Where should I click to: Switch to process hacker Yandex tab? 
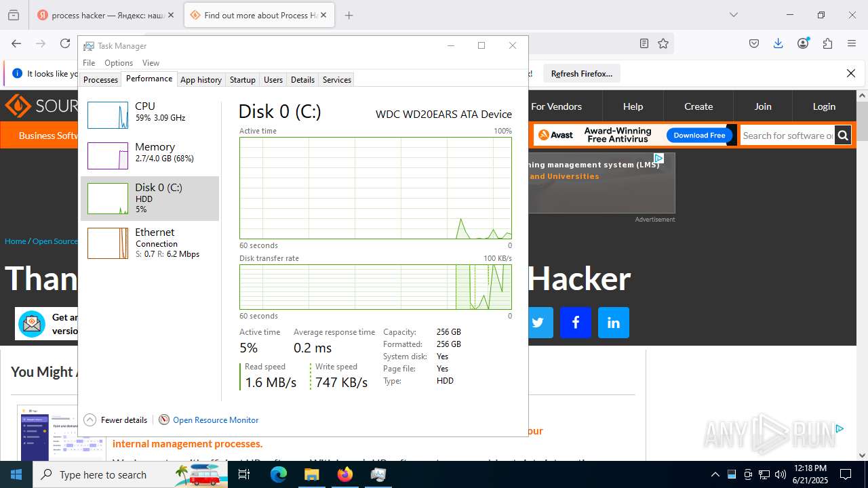coord(107,15)
